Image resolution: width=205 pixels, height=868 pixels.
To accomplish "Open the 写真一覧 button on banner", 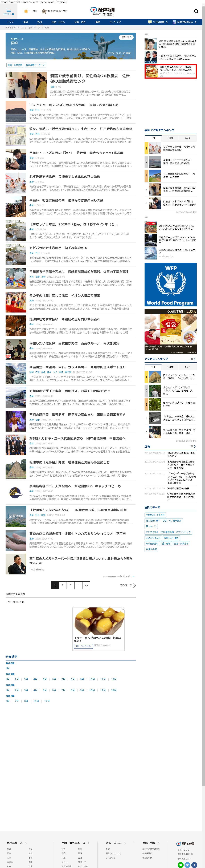I will pos(127,37).
